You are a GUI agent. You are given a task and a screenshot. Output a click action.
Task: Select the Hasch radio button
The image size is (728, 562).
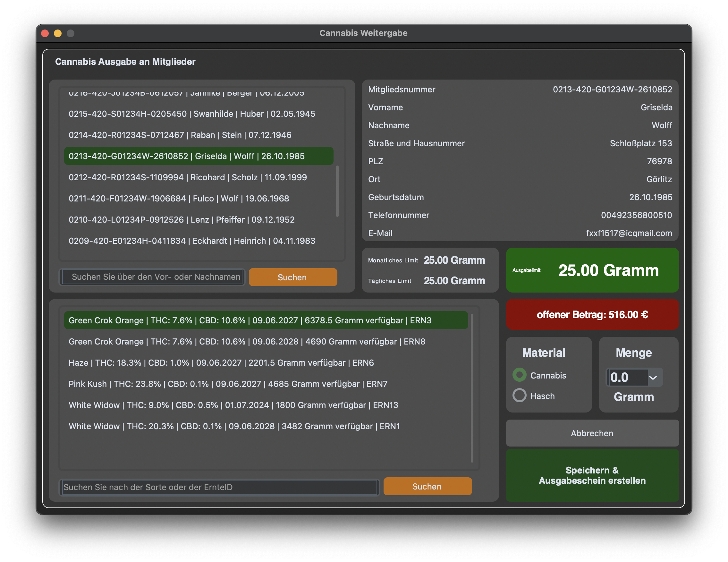coord(519,396)
